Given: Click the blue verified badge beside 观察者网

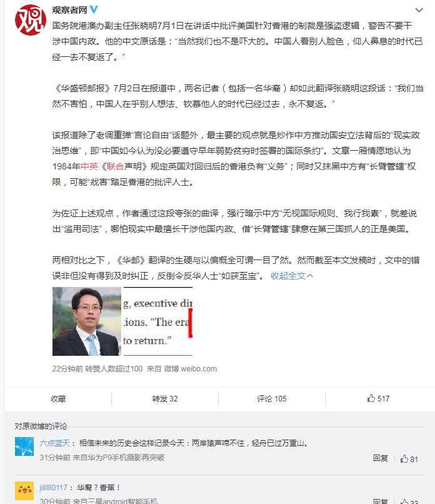Looking at the screenshot, I should [x=94, y=9].
